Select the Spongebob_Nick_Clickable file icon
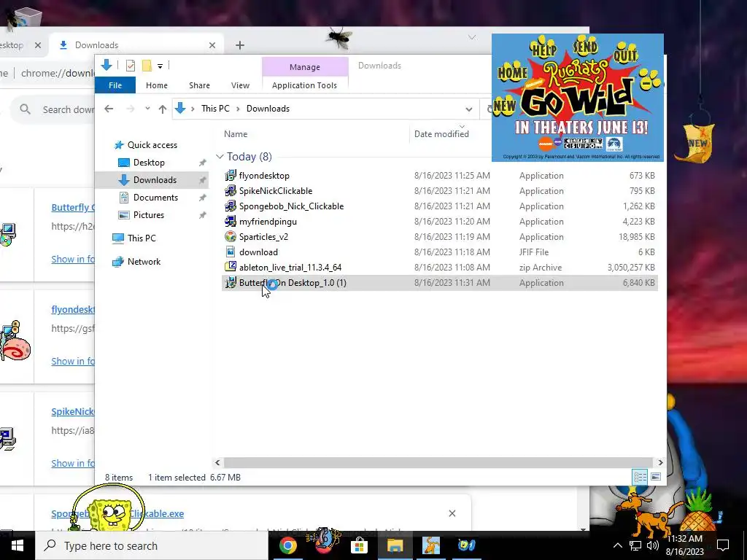 pyautogui.click(x=231, y=206)
